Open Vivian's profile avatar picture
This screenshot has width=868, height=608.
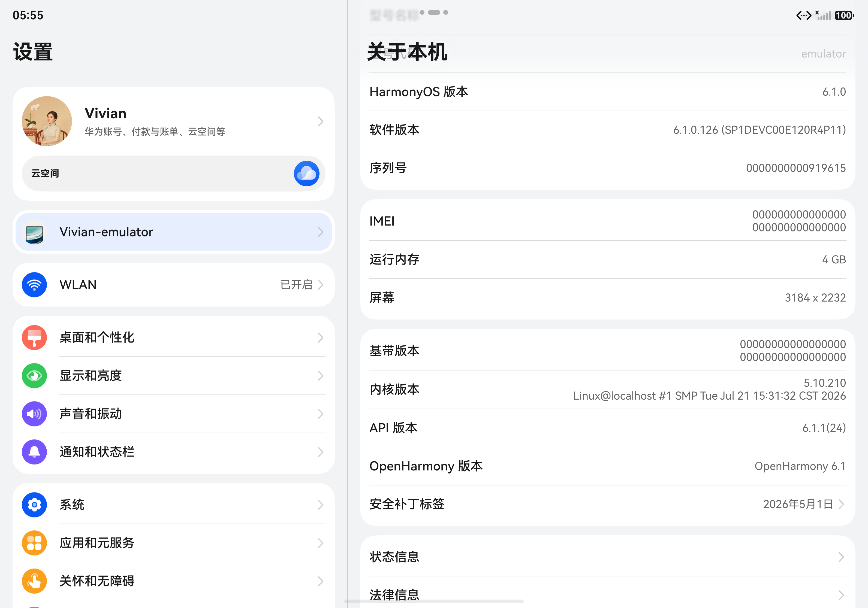(x=47, y=121)
